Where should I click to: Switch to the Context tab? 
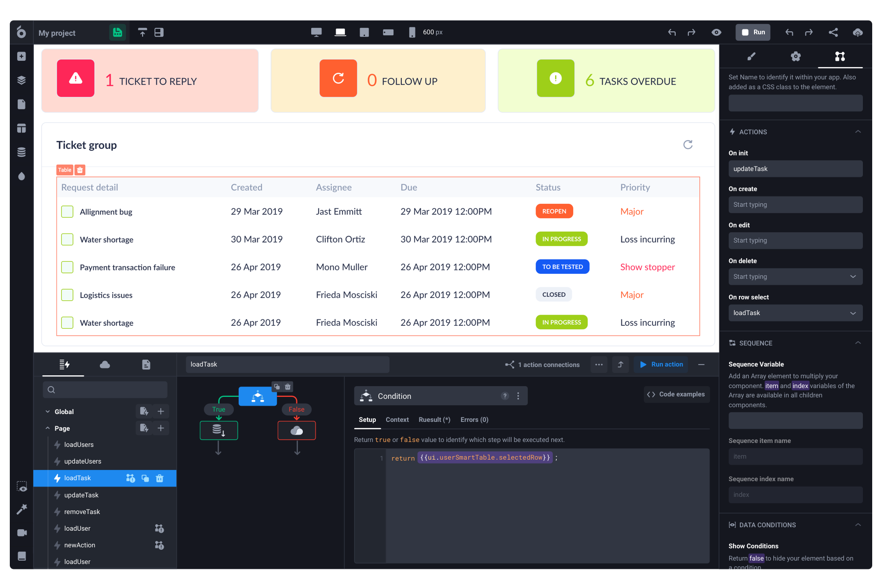[x=397, y=419]
